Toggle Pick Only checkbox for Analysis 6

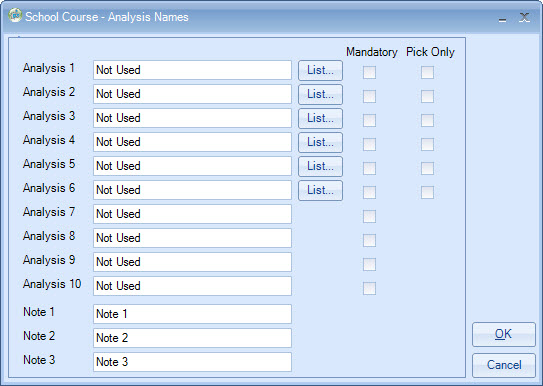pos(427,192)
